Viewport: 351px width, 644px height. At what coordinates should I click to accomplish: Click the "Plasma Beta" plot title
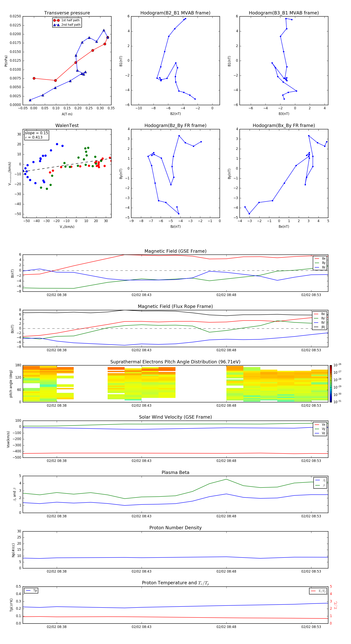point(175,472)
